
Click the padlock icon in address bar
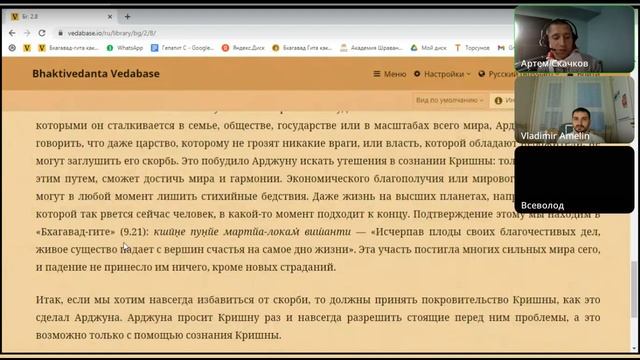pyautogui.click(x=60, y=33)
